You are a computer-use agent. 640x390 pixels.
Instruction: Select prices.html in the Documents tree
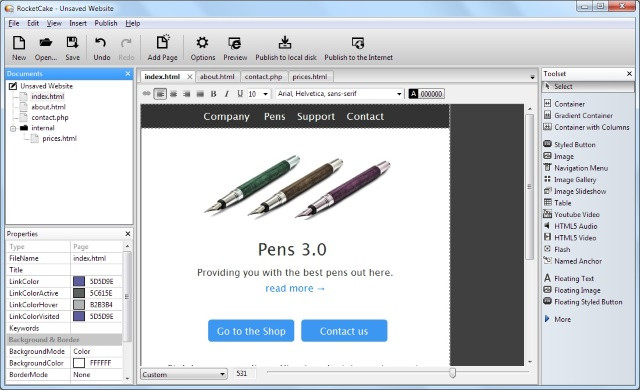click(x=59, y=139)
